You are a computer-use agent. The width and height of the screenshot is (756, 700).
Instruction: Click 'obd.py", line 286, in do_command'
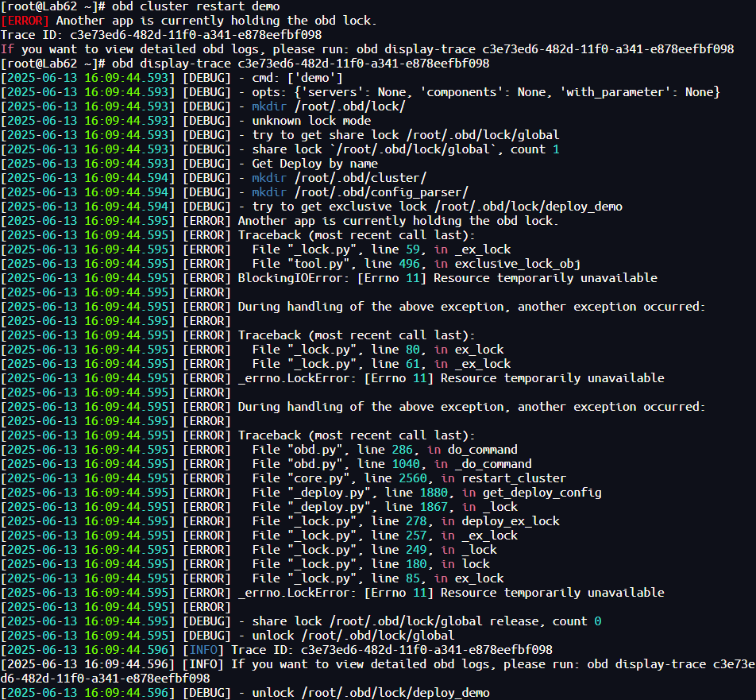[384, 450]
